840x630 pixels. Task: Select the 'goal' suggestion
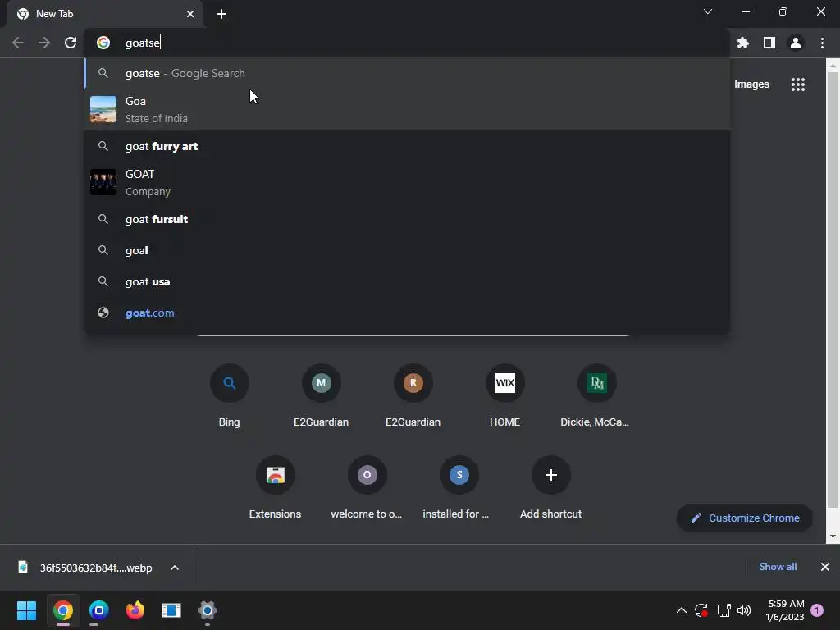click(407, 250)
